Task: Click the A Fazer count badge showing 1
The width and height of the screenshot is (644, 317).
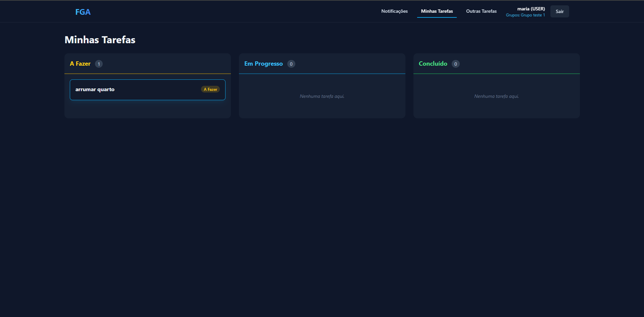Action: click(99, 64)
